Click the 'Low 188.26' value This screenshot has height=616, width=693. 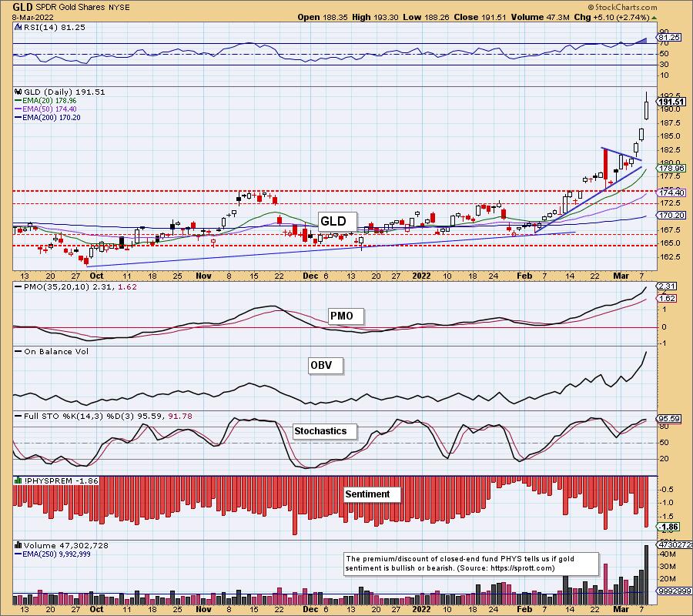(x=426, y=17)
